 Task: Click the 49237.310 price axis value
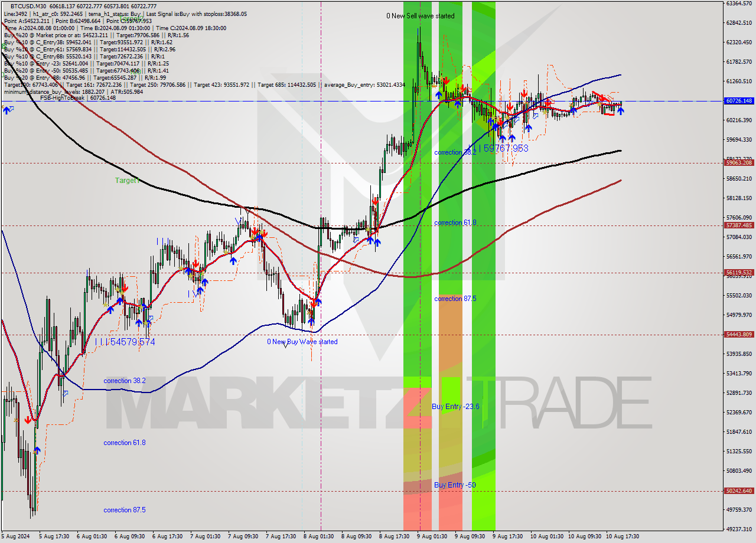pos(739,529)
